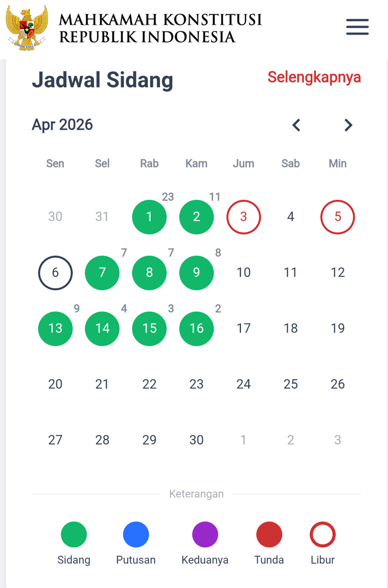The image size is (388, 588).
Task: Click the Garuda Pancasila logo
Action: [x=25, y=27]
